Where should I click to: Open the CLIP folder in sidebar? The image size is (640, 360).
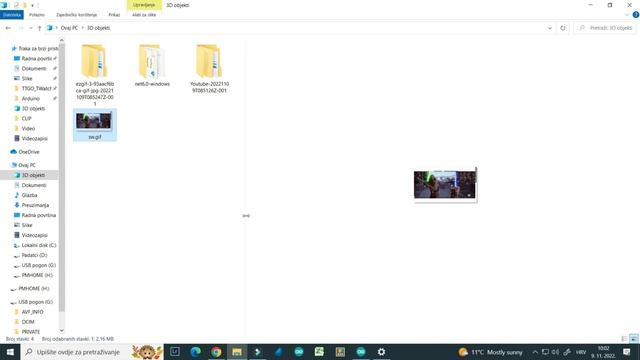(26, 118)
